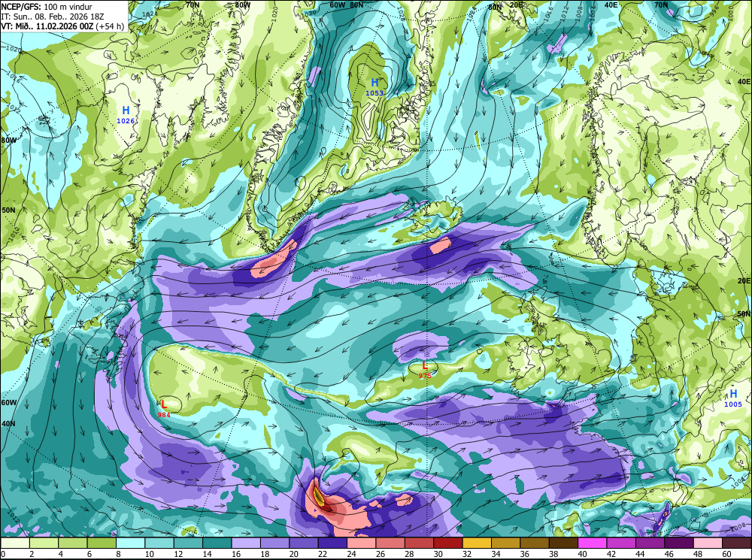
Task: Click the light green 2–4 legend swatch
Action: [44, 543]
